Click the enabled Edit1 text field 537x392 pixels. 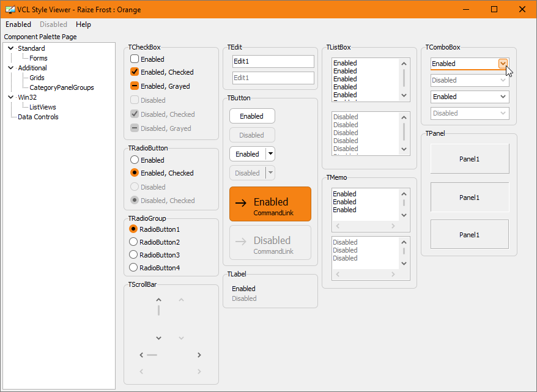point(273,61)
